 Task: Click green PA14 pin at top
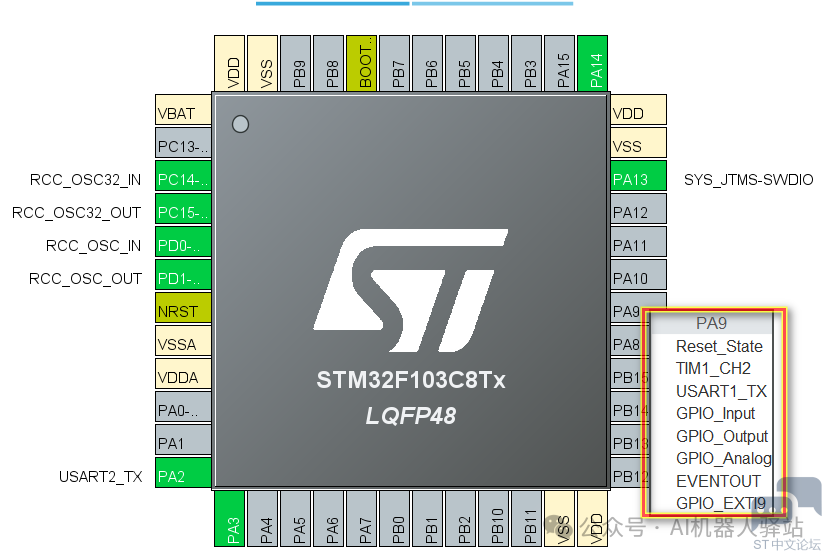592,64
